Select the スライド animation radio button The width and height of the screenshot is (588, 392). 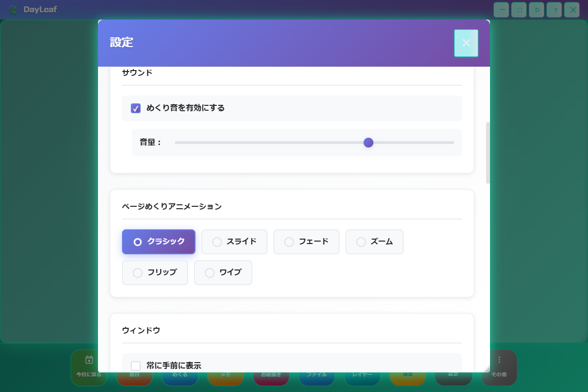coord(234,242)
